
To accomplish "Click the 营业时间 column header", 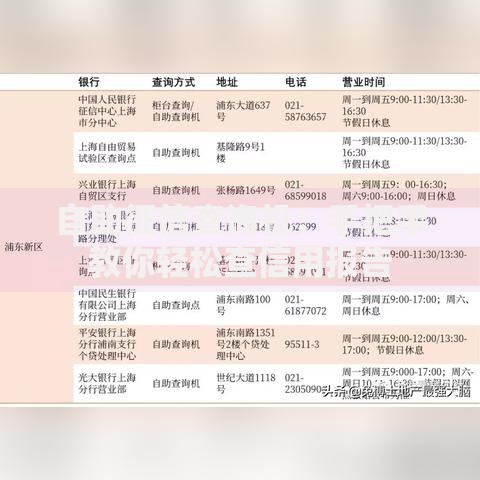I will [x=364, y=82].
